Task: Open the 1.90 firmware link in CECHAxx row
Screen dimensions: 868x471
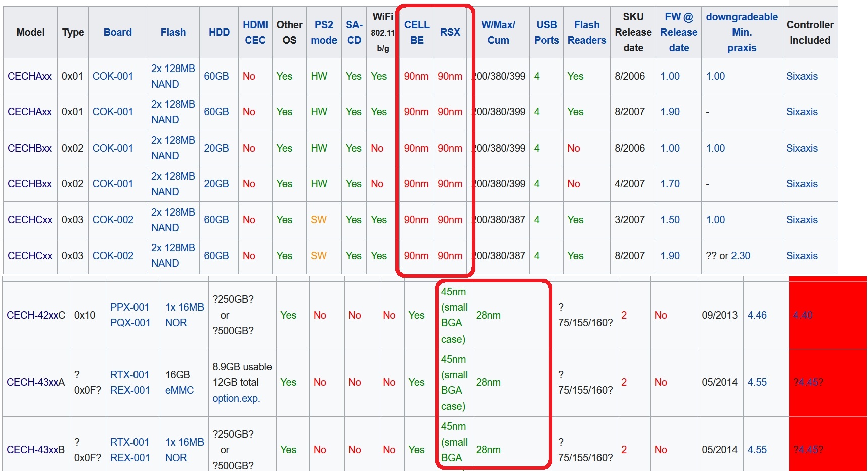Action: pyautogui.click(x=670, y=112)
